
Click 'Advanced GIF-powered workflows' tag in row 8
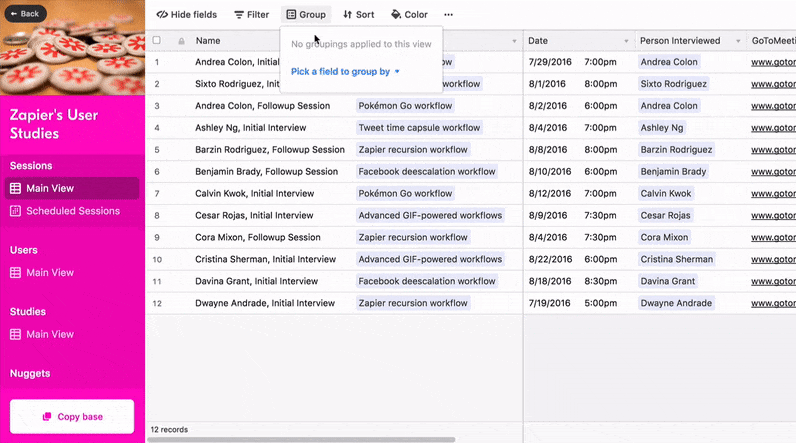[x=430, y=215]
